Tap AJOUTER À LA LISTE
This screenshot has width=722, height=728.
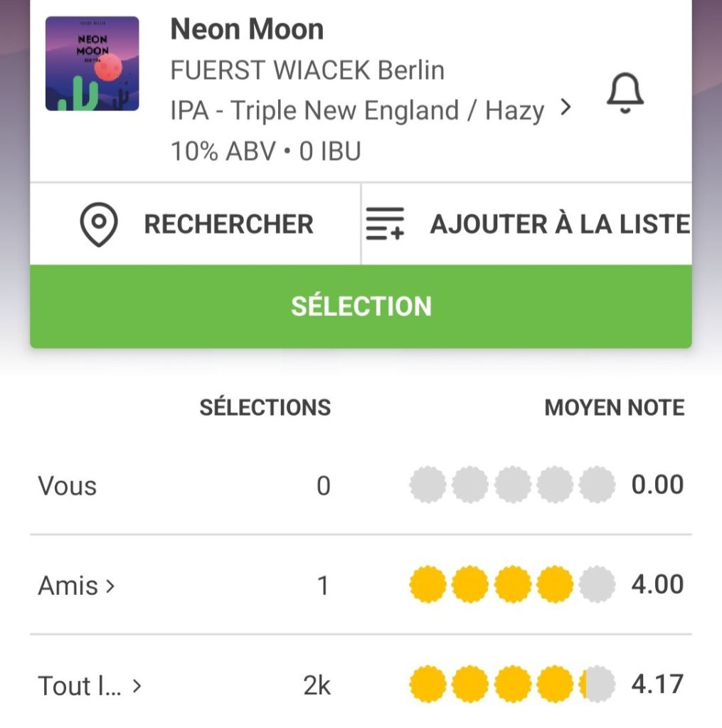560,225
